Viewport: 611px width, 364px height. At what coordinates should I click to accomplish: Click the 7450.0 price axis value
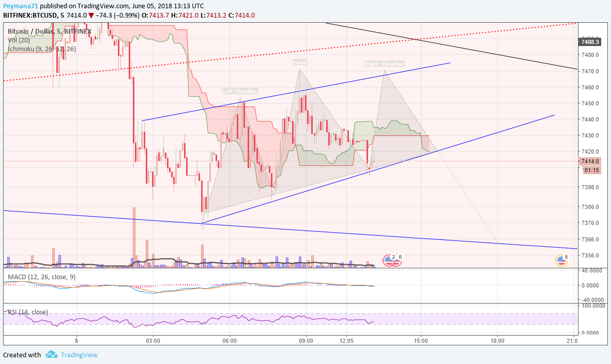click(x=590, y=103)
